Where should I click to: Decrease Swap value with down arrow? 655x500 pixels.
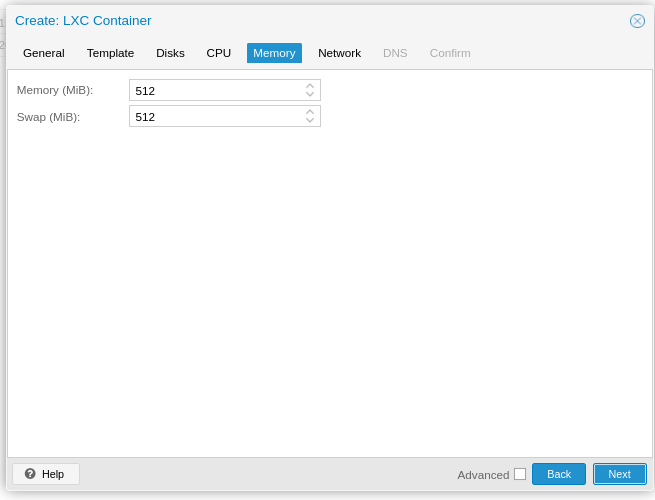tap(310, 121)
